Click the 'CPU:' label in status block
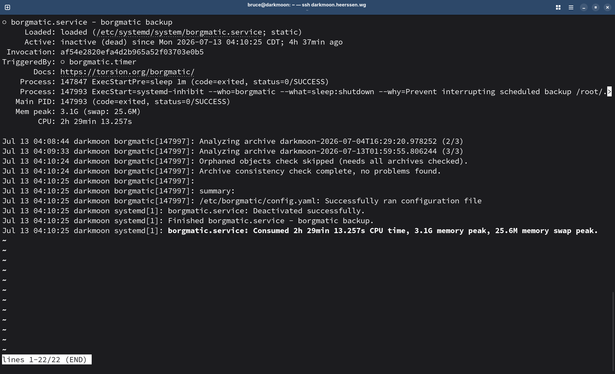 tap(46, 122)
